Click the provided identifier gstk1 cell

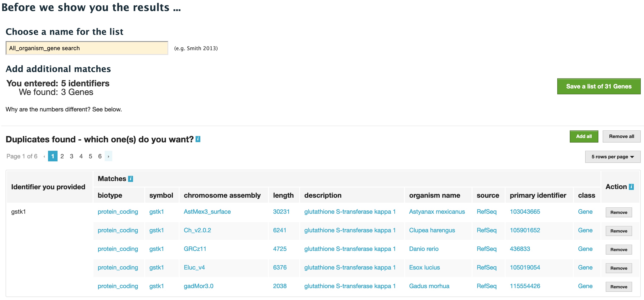19,212
